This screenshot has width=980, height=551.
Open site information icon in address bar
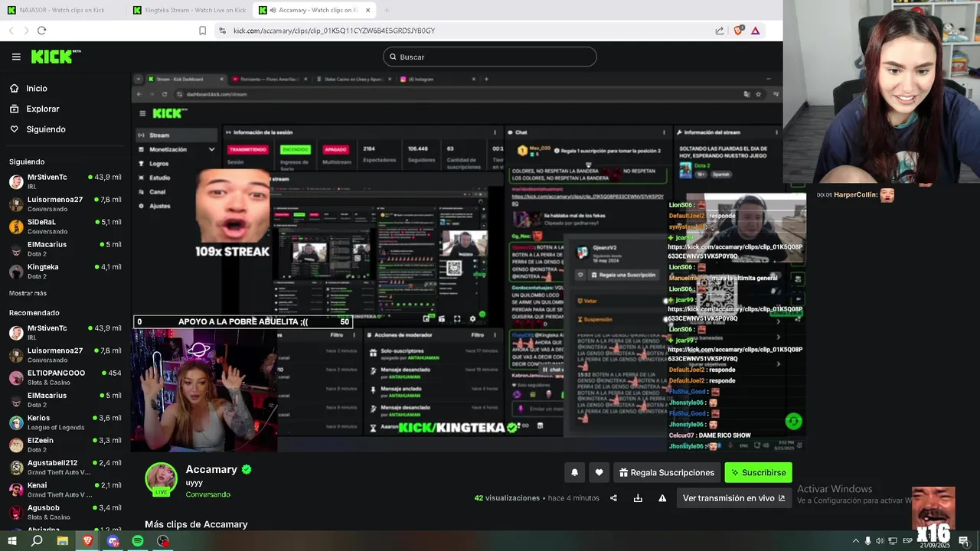tap(222, 31)
